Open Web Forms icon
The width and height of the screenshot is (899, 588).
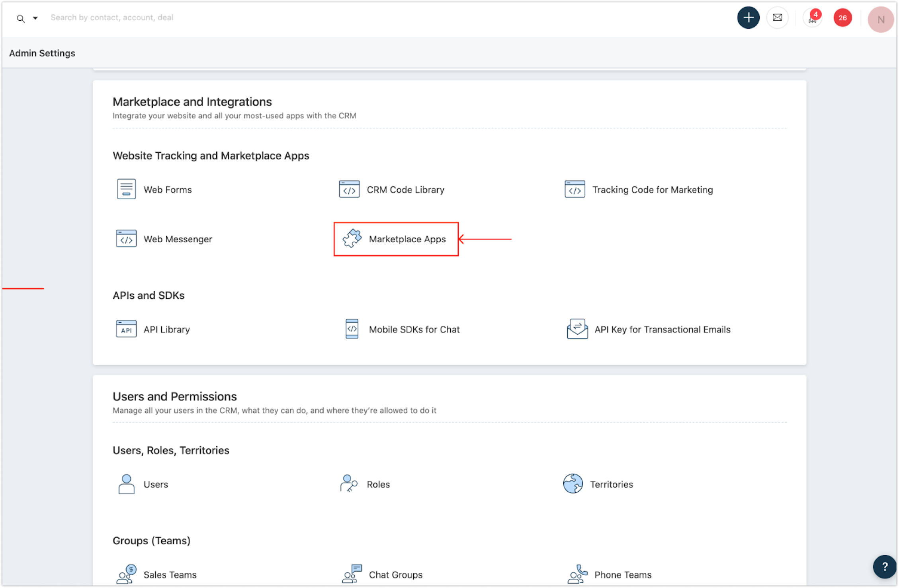point(126,189)
